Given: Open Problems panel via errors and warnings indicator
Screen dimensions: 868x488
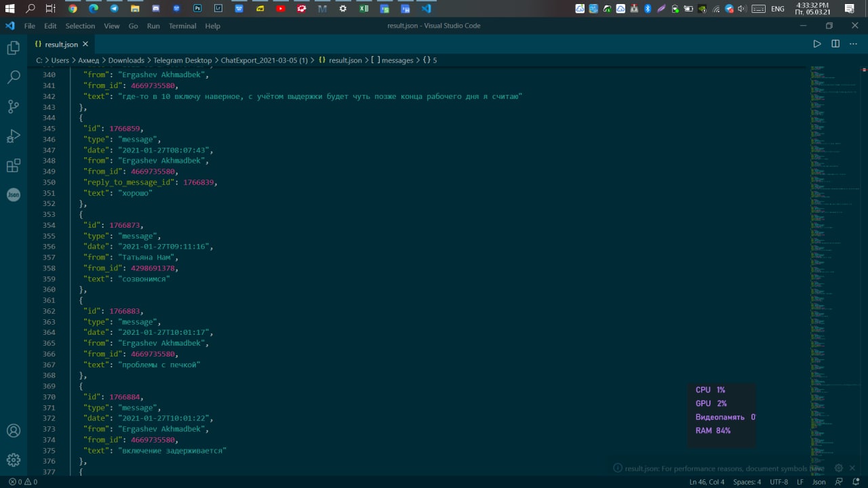Looking at the screenshot, I should (x=23, y=482).
